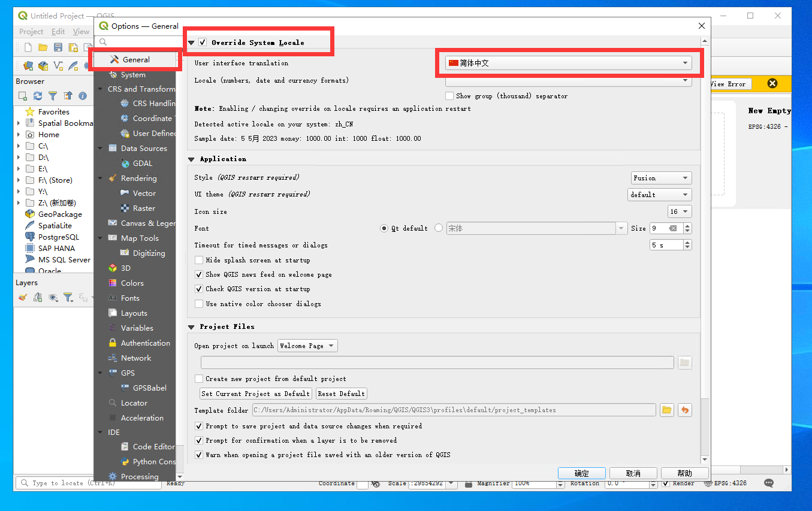Browse for the template folder

pyautogui.click(x=666, y=410)
